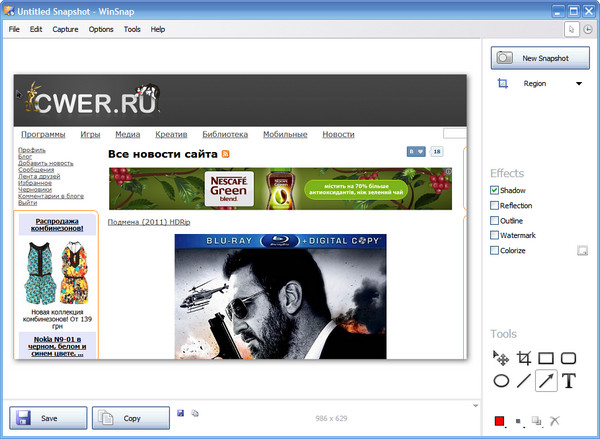
Task: Select the Arrow drawing tool
Action: pos(546,380)
